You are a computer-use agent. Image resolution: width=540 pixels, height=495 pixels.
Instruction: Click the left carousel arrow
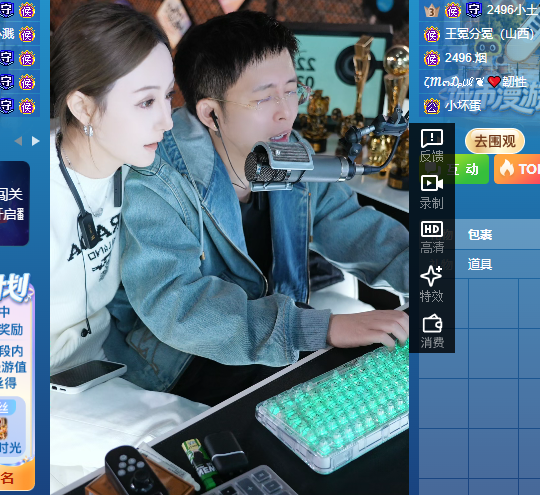(x=18, y=141)
